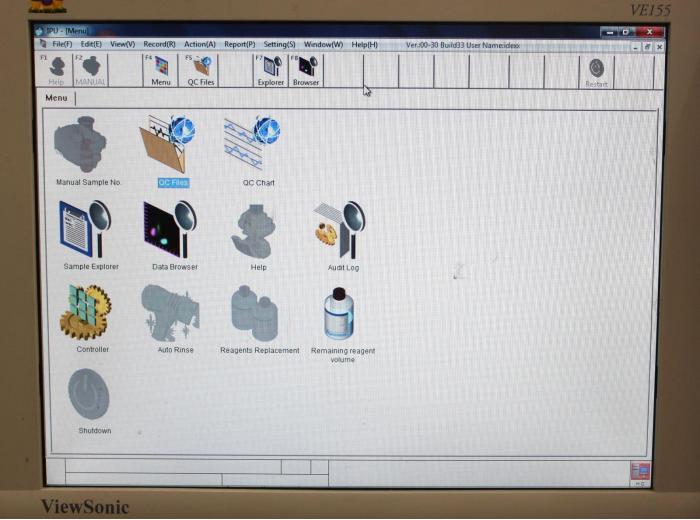This screenshot has height=520, width=700.
Task: Click the menu bar document icon before File(F)
Action: click(x=43, y=44)
